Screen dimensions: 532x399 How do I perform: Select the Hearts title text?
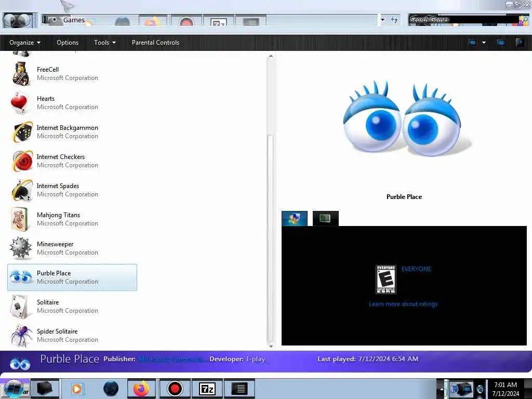coord(46,98)
